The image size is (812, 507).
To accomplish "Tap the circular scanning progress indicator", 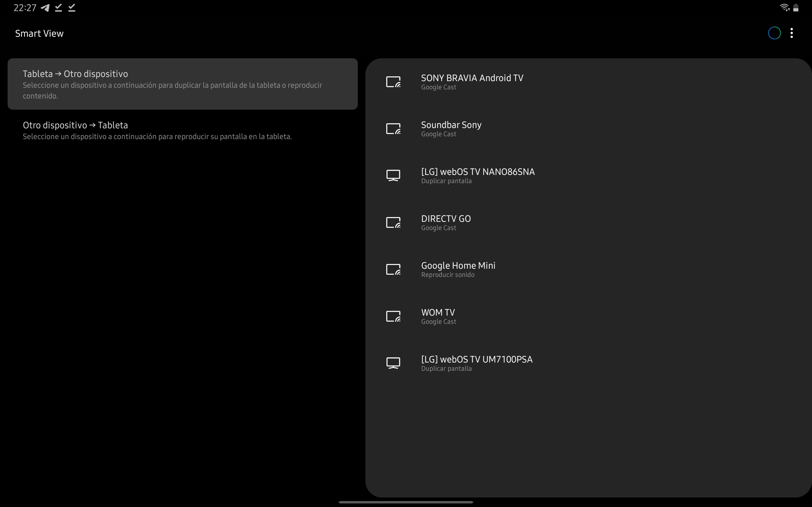I will pyautogui.click(x=774, y=33).
